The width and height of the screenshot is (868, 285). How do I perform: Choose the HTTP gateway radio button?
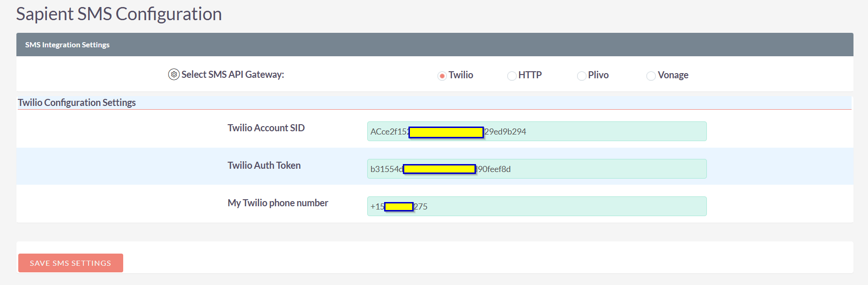pos(512,76)
